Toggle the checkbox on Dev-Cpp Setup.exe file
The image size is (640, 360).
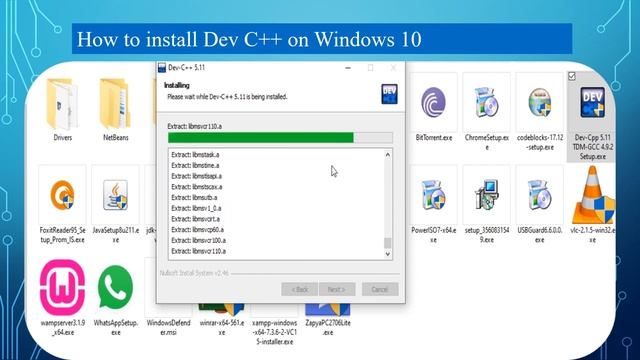pyautogui.click(x=572, y=76)
